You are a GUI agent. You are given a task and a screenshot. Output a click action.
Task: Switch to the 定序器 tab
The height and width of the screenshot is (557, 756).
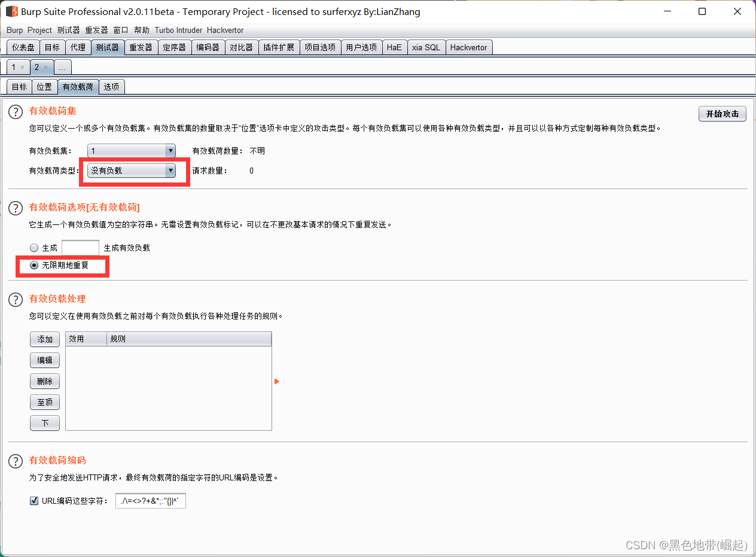tap(175, 47)
